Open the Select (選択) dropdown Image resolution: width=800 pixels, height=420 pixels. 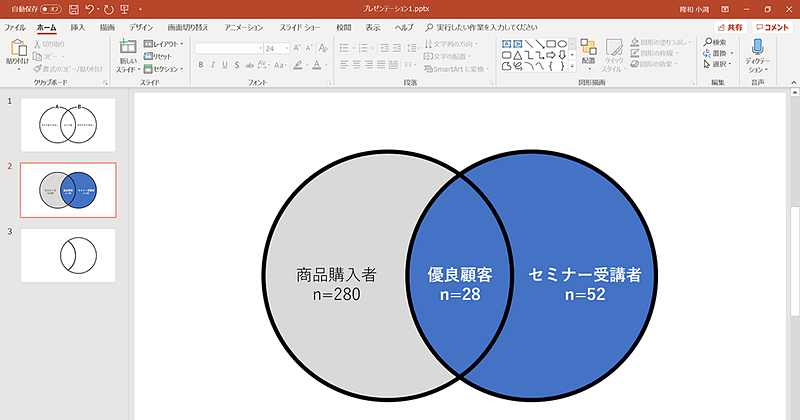tap(718, 64)
